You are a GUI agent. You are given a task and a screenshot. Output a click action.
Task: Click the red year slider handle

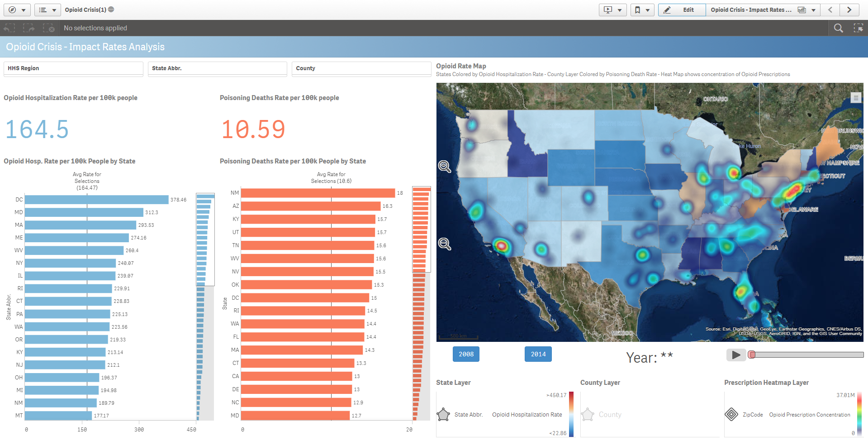pos(752,355)
